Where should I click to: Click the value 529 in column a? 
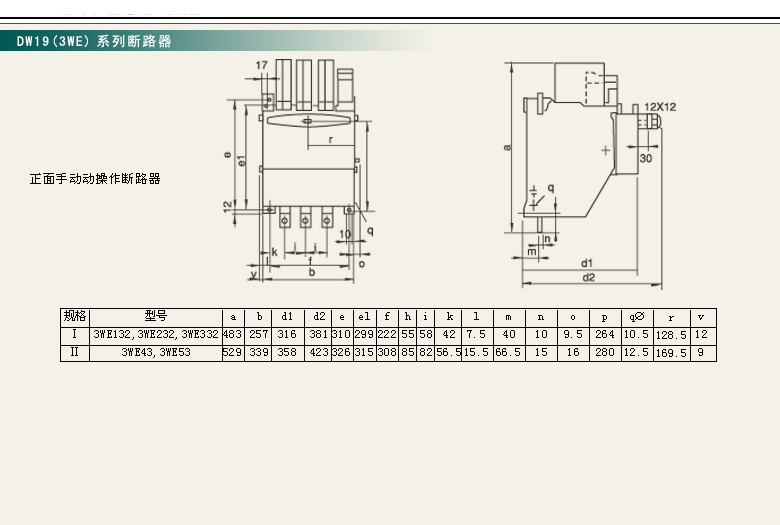233,352
